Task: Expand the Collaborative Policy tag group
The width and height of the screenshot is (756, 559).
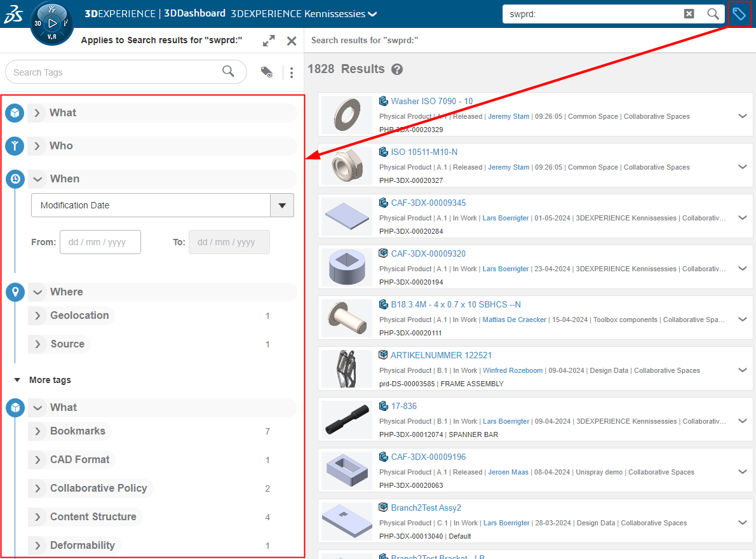Action: pyautogui.click(x=37, y=488)
